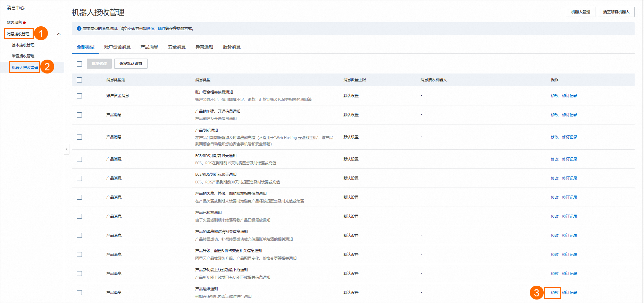Open 修订记录 for ECS/RDS到期前30天通知

pos(569,178)
